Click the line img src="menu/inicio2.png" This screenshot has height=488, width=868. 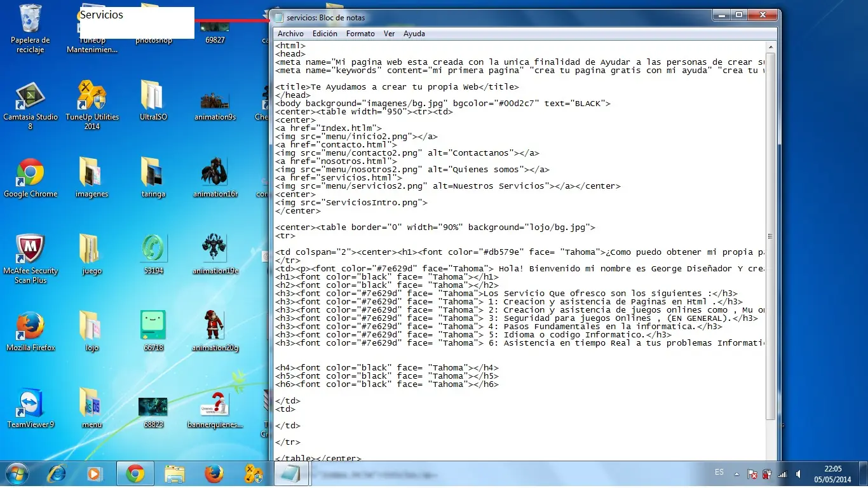[356, 137]
